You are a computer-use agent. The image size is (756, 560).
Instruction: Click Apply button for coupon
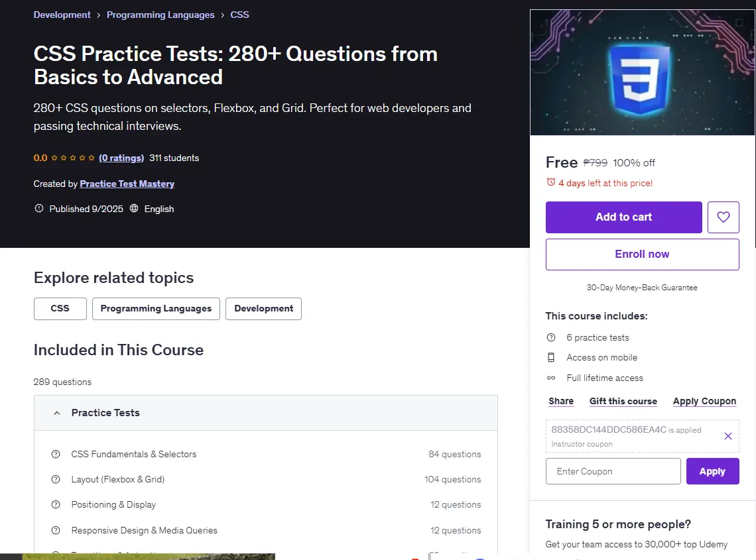713,471
